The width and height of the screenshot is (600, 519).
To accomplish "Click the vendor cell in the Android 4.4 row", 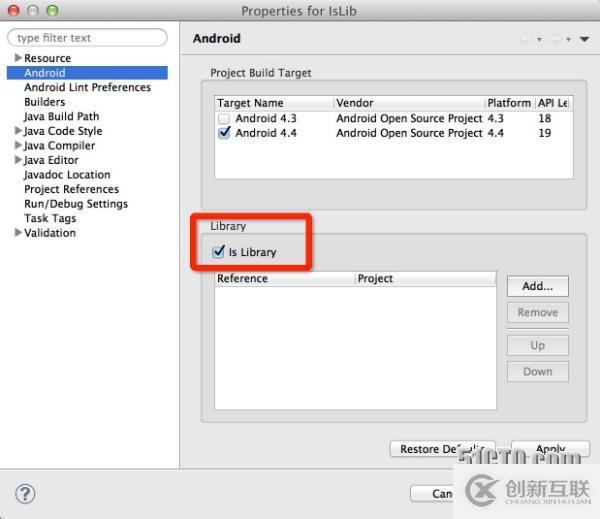I will point(409,133).
